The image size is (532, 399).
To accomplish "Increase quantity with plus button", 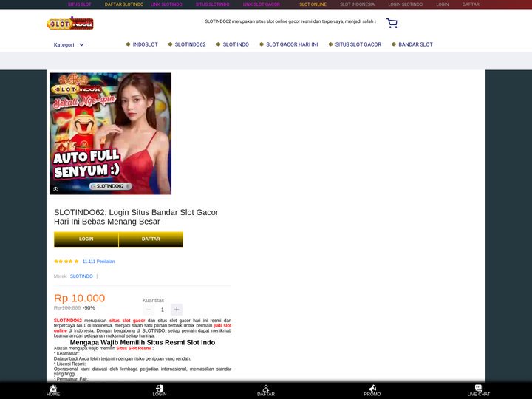I will click(x=177, y=310).
